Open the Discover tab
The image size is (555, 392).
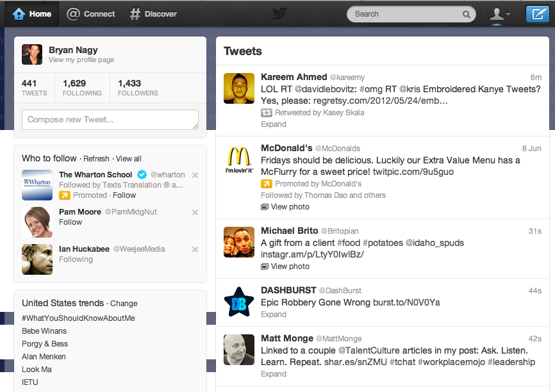pyautogui.click(x=153, y=13)
